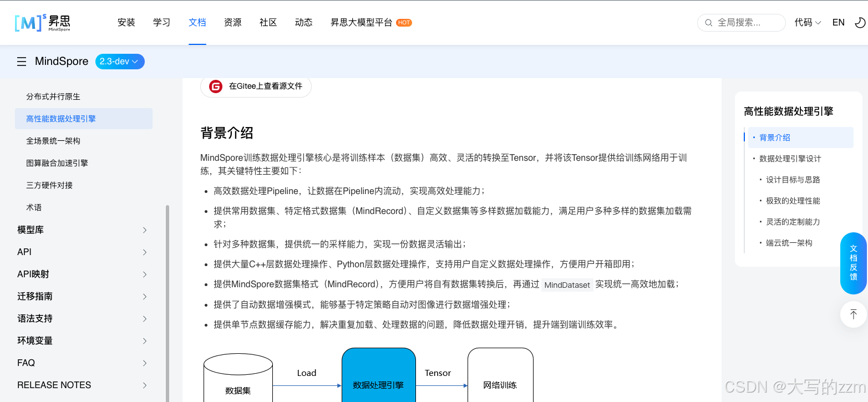
Task: Open 三方硬件对接 in sidebar
Action: pyautogui.click(x=49, y=185)
